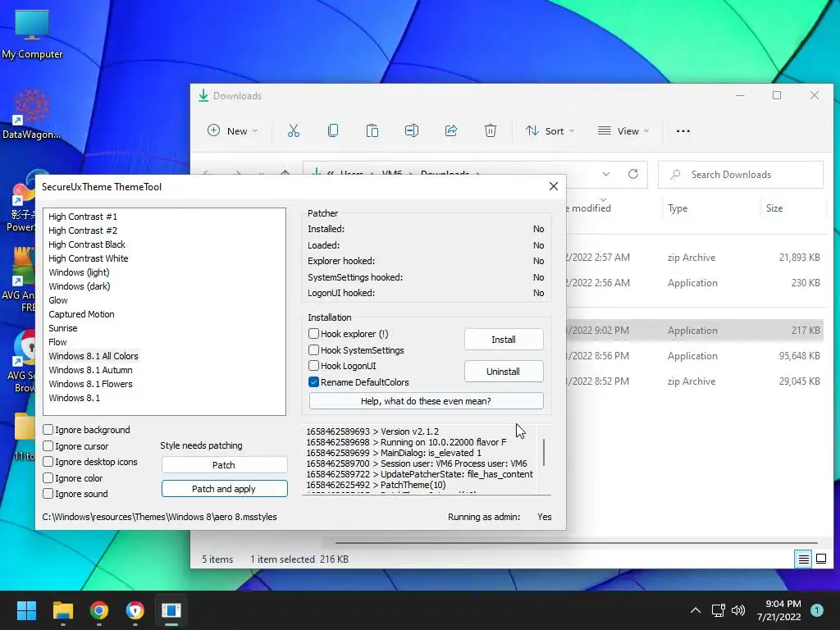Click the volume speaker tray icon

point(738,610)
